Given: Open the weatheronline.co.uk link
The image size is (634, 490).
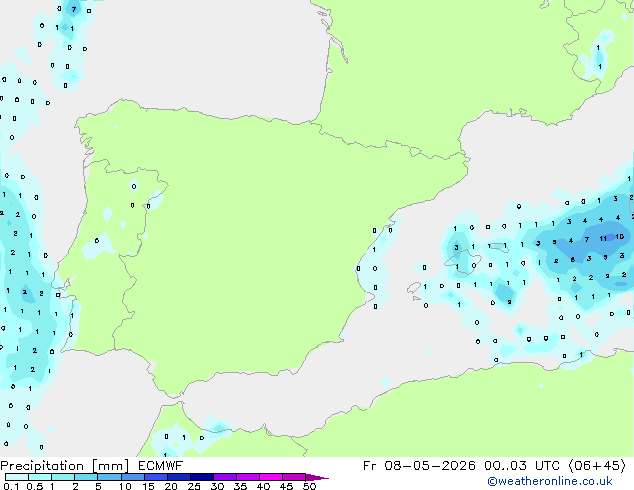Looking at the screenshot, I should [x=550, y=481].
